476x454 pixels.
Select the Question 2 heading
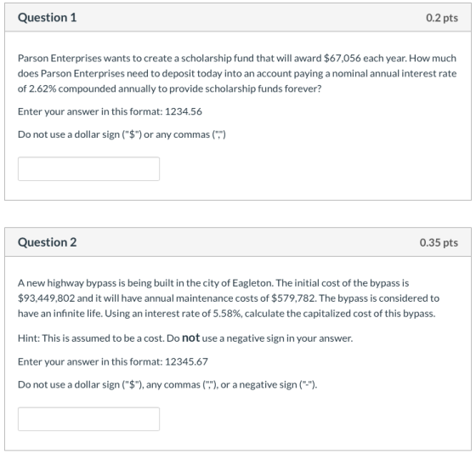coord(47,242)
